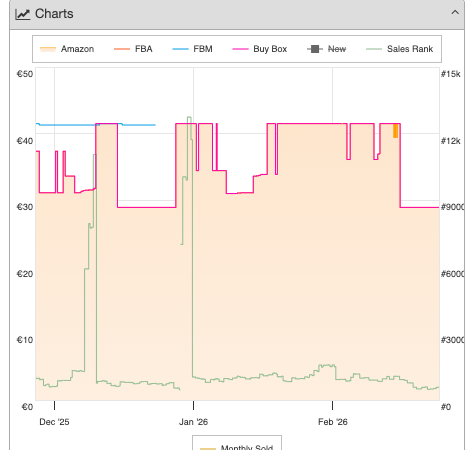Viewport: 474px width, 450px height.
Task: Toggle the FBA series in the legend
Action: pos(133,49)
